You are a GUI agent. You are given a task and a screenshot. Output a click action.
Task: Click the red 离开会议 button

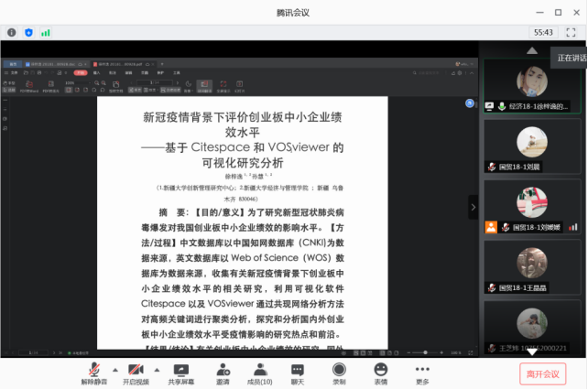coord(542,374)
